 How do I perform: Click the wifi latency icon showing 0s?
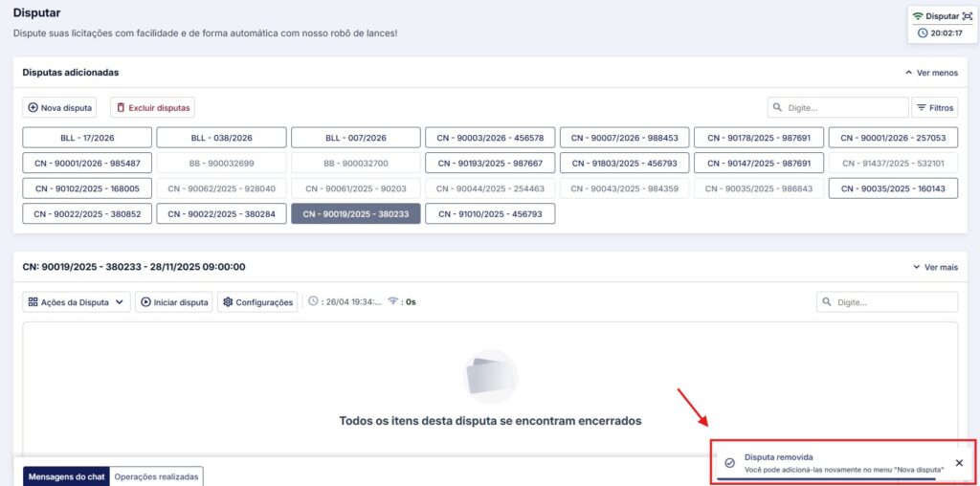[x=392, y=301]
